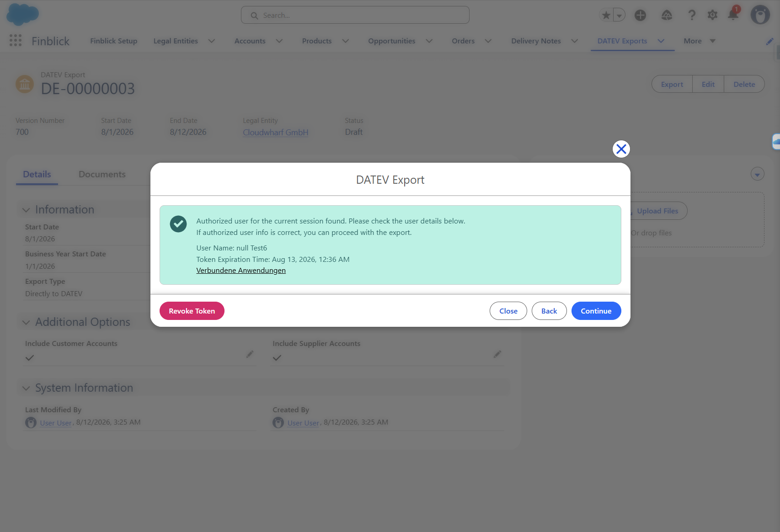
Task: Open the favorites list dropdown arrow
Action: click(x=619, y=16)
